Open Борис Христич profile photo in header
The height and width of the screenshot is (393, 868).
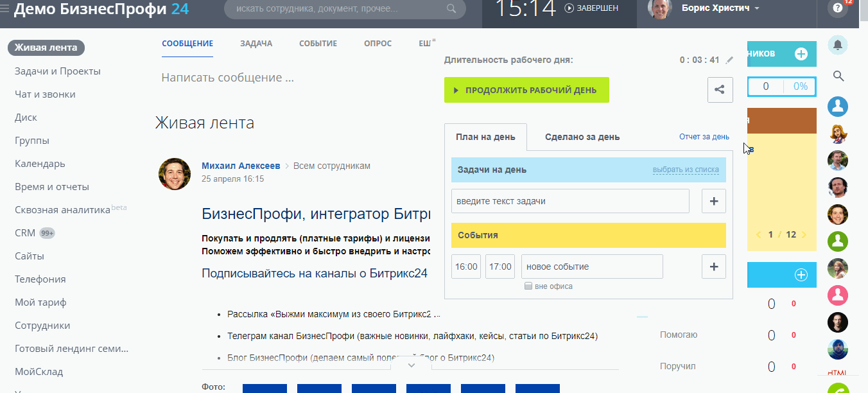pyautogui.click(x=659, y=9)
